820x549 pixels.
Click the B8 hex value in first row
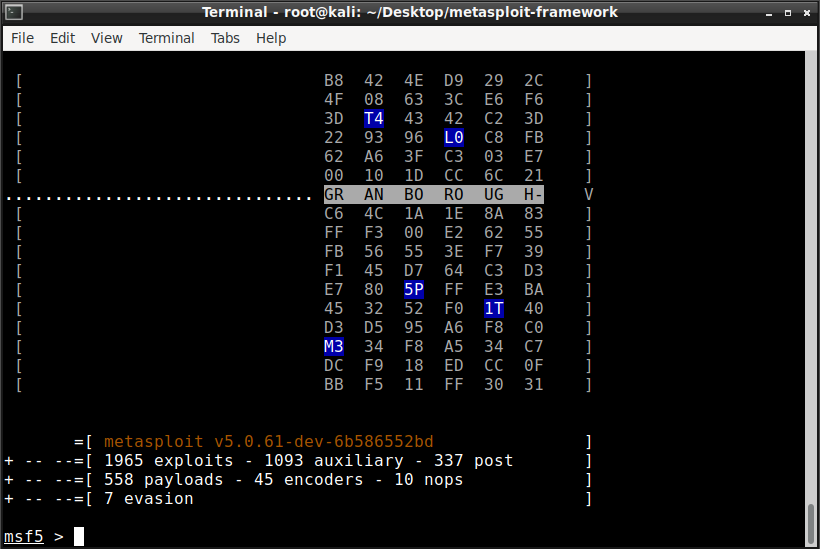coord(334,81)
